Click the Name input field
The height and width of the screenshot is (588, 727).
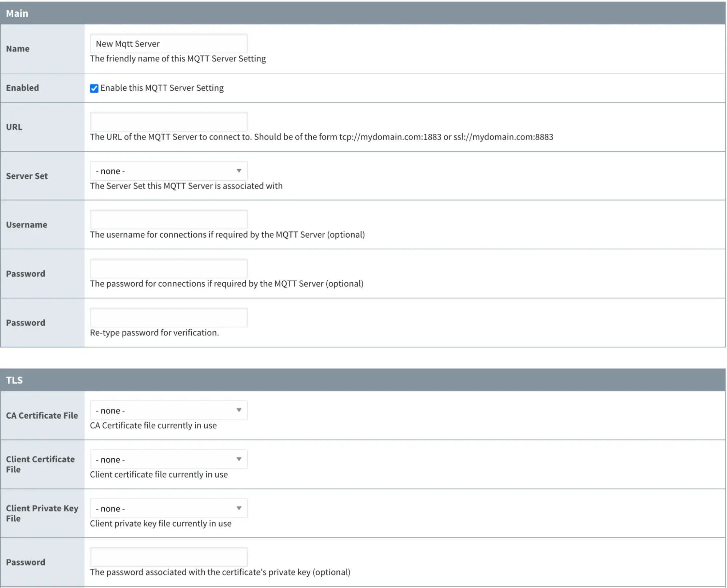(169, 44)
